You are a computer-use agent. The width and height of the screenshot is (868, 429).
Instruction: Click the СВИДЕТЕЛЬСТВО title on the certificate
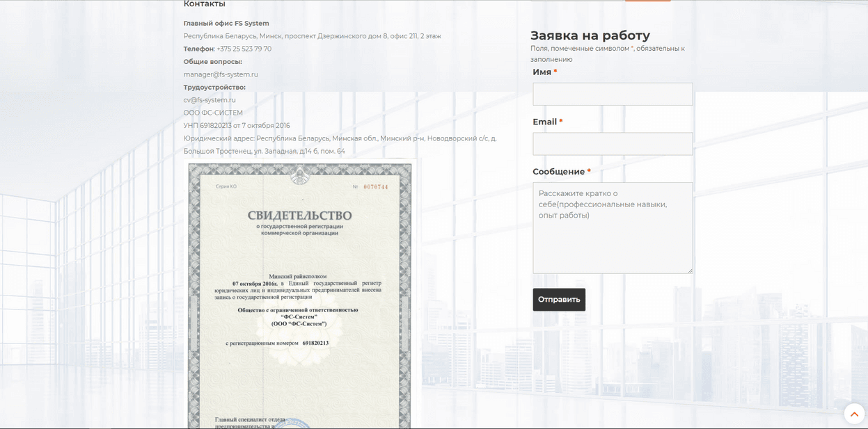pyautogui.click(x=299, y=216)
